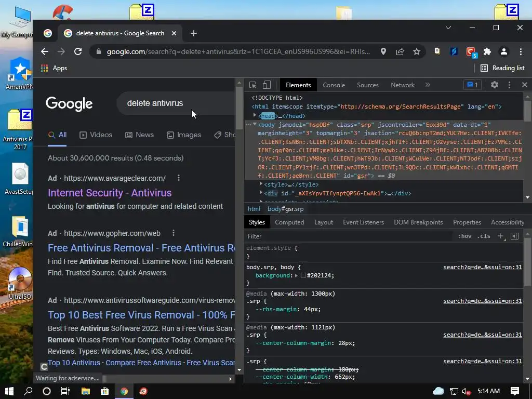The height and width of the screenshot is (399, 532).
Task: Open the Computed styles tab
Action: (289, 222)
